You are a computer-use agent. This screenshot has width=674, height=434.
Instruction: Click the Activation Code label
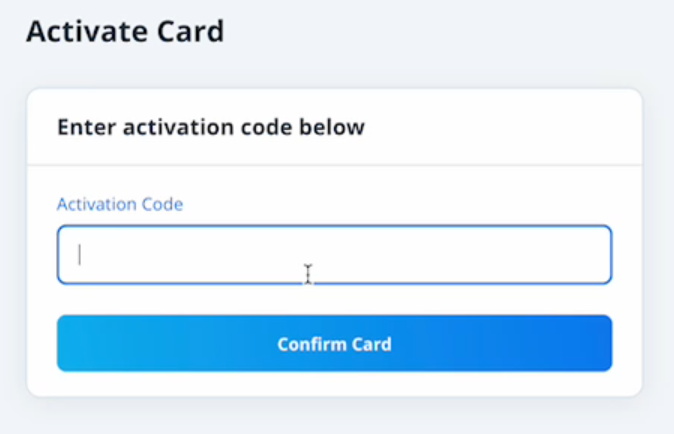120,204
